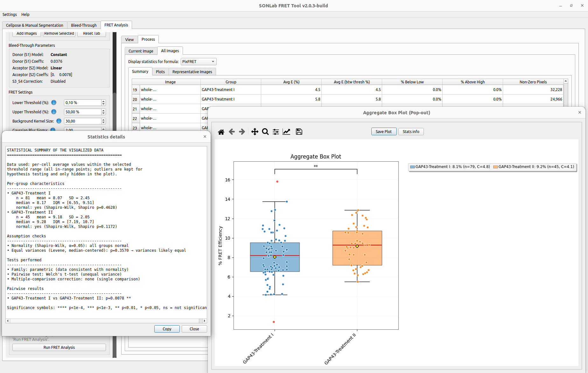Screen dimensions: 588x373
Task: Click scroll-left arrow of statistics text
Action: (x=8, y=321)
